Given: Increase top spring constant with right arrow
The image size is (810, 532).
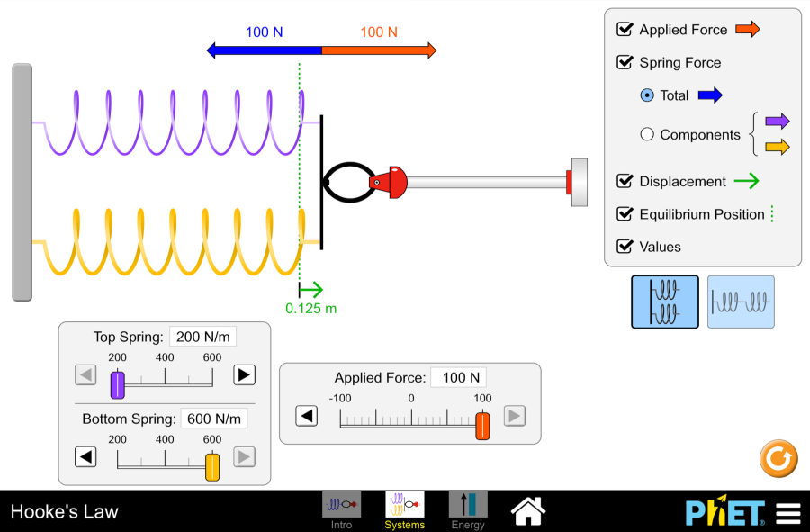Looking at the screenshot, I should 244,374.
